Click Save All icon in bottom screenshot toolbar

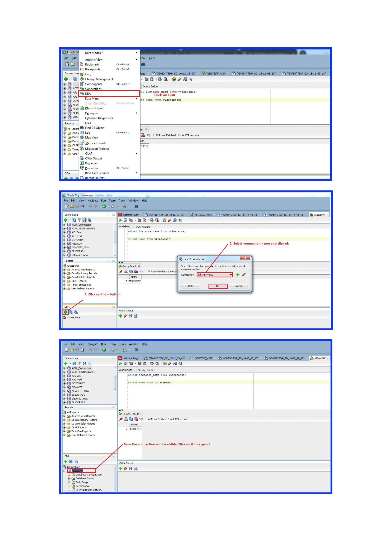(82, 350)
